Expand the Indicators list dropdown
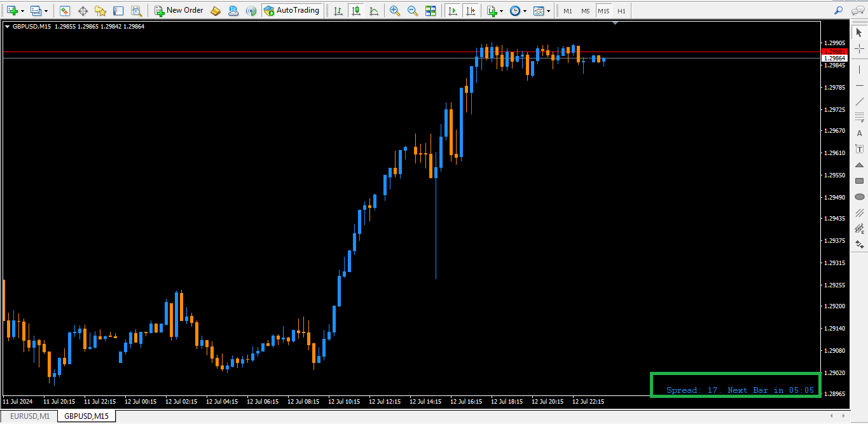This screenshot has width=868, height=424. (x=502, y=11)
